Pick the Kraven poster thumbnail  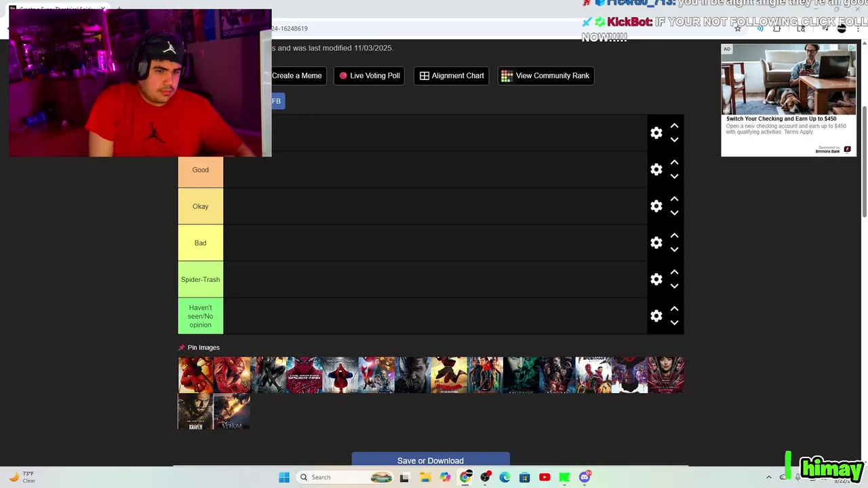pyautogui.click(x=195, y=411)
